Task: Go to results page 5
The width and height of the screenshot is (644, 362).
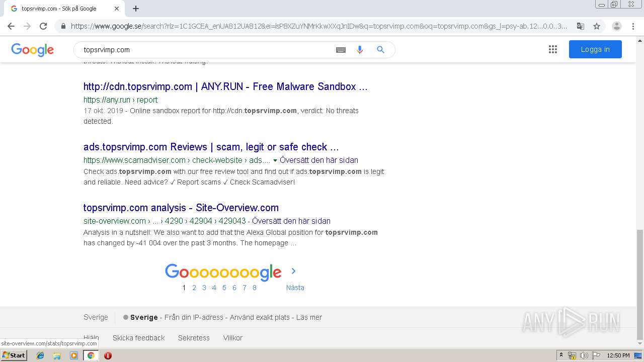Action: [x=224, y=288]
